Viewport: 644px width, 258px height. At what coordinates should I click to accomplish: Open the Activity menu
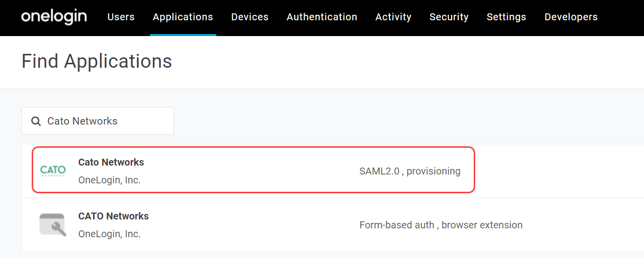point(393,17)
